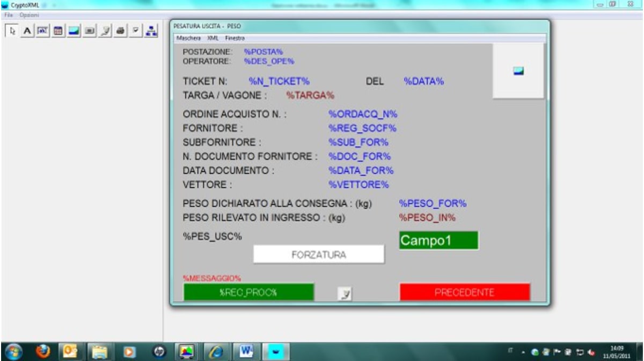Screen dimensions: 644x361
Task: Select the %DATA% placeholder
Action: pyautogui.click(x=423, y=82)
